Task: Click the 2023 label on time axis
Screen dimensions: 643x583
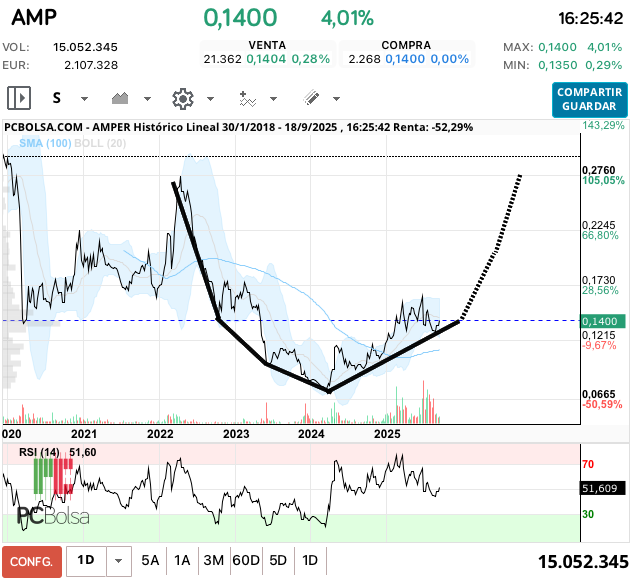Action: click(236, 434)
